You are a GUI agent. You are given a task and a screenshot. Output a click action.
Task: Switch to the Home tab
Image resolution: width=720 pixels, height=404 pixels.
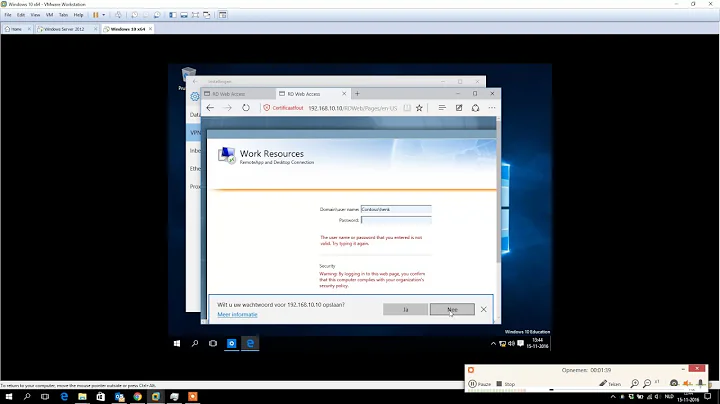(x=15, y=29)
